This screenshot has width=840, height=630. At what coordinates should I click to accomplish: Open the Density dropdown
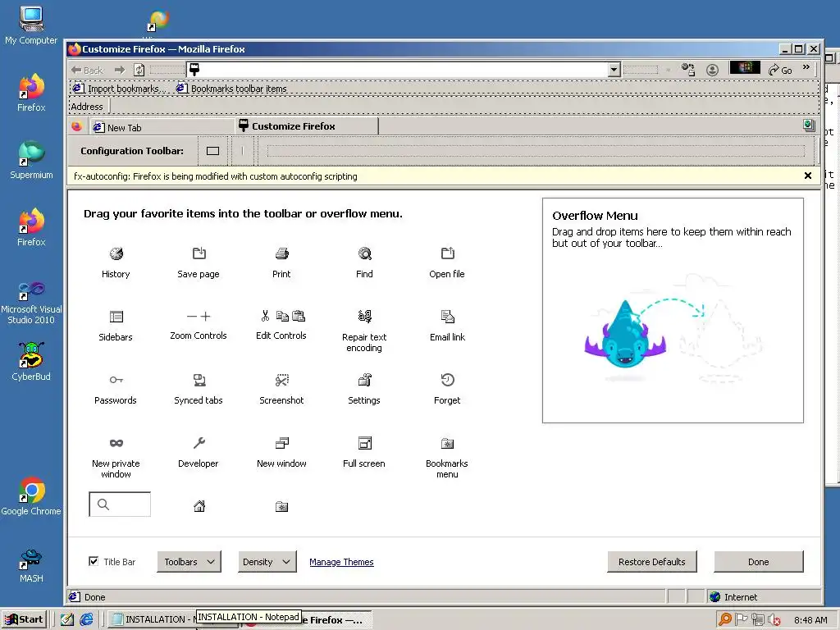click(267, 561)
